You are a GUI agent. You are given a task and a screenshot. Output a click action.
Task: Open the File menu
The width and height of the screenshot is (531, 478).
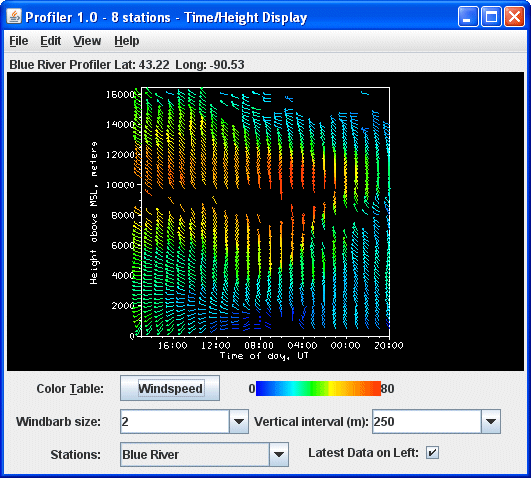pos(19,41)
